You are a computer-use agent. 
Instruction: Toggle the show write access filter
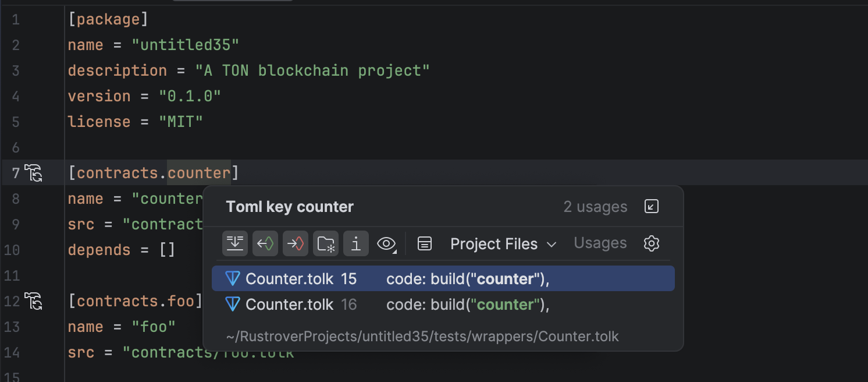(x=296, y=243)
